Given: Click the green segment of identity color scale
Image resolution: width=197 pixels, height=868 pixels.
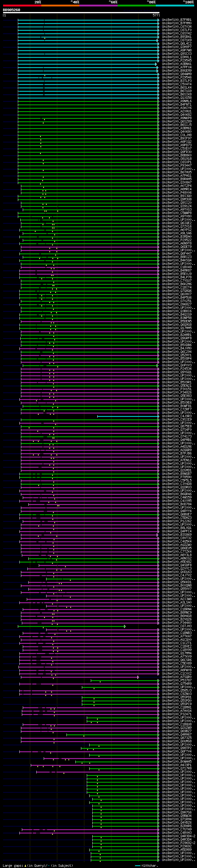Looking at the screenshot, I should [x=137, y=6].
